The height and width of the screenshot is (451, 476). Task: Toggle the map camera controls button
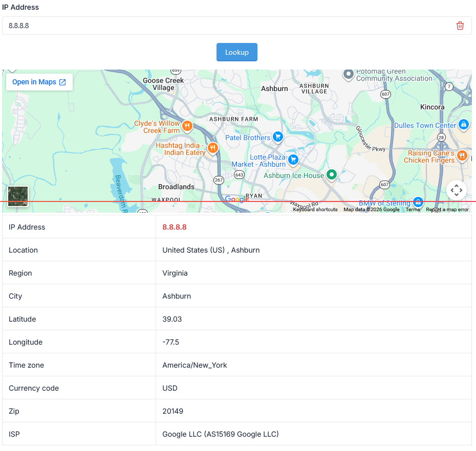click(456, 190)
